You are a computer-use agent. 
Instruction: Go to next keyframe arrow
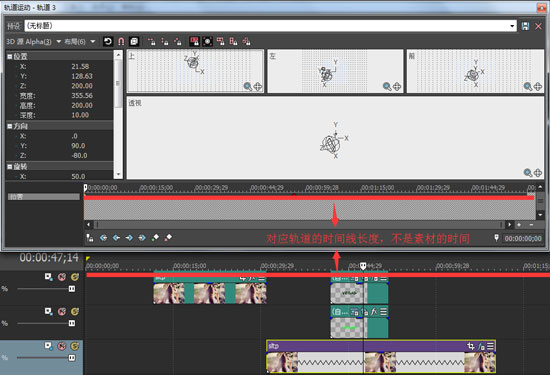(x=129, y=238)
